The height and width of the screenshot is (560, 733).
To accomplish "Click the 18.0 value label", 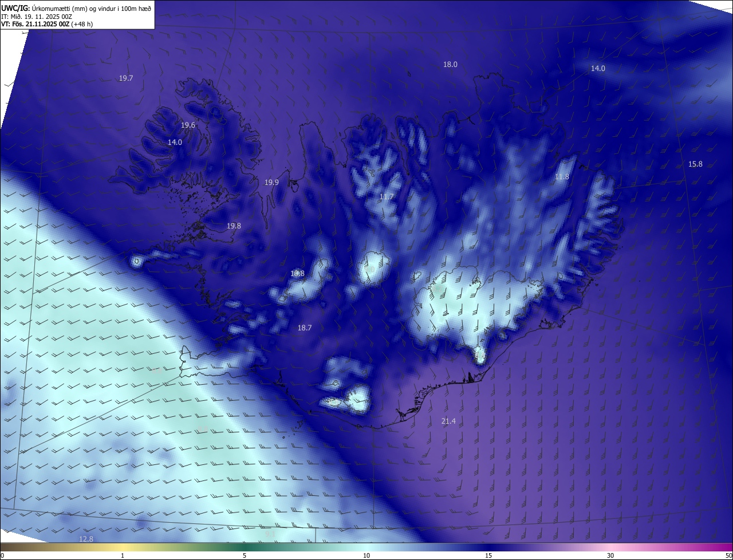I will point(450,64).
